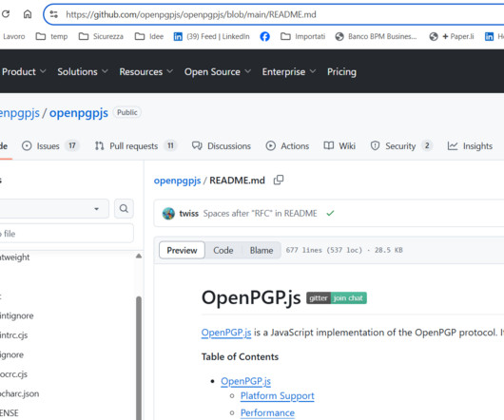Screen dimensions: 504x420
Task: Open the Lavoro bookmark folder
Action: (x=13, y=36)
